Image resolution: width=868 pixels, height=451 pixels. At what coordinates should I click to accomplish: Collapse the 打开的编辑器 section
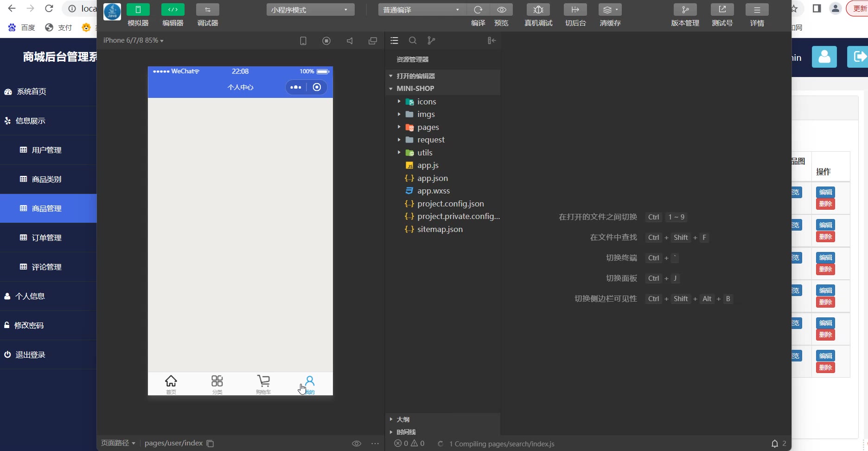pos(443,76)
